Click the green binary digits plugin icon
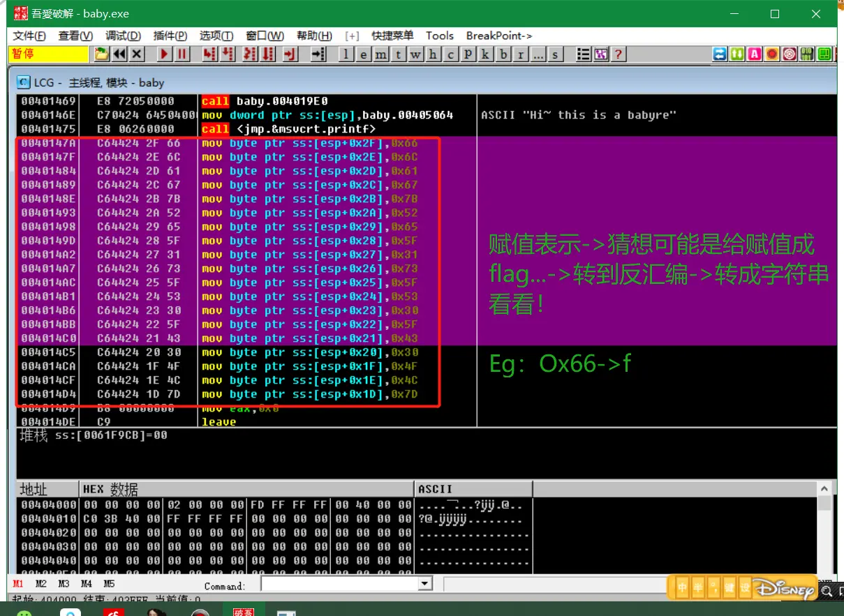This screenshot has width=844, height=616. [807, 54]
